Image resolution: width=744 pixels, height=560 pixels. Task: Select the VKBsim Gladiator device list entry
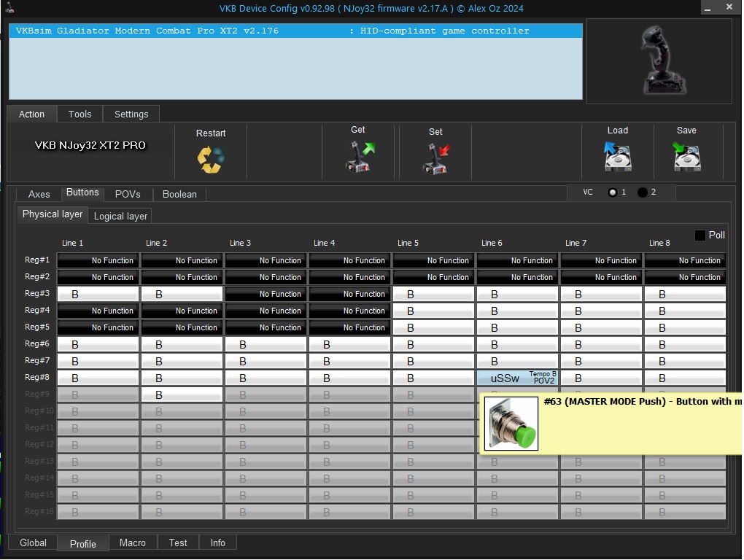pos(295,31)
